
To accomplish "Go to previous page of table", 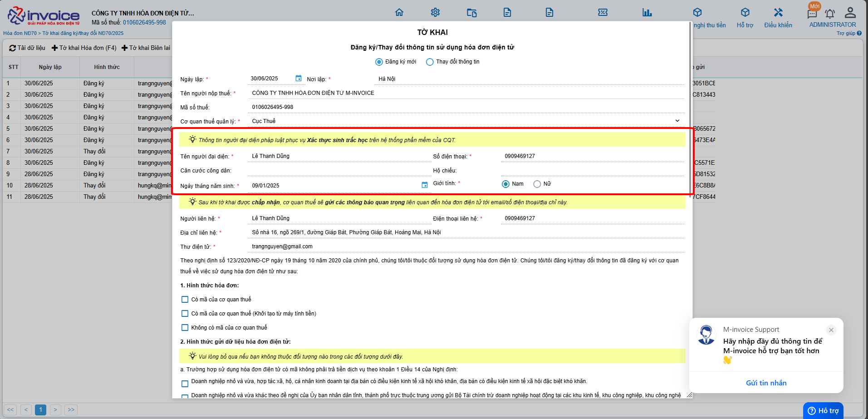I will (x=26, y=410).
